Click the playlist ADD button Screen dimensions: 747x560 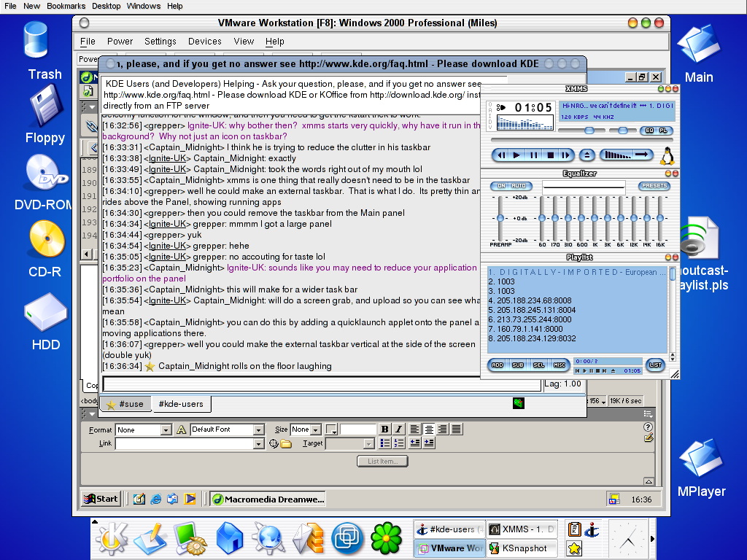coord(498,365)
